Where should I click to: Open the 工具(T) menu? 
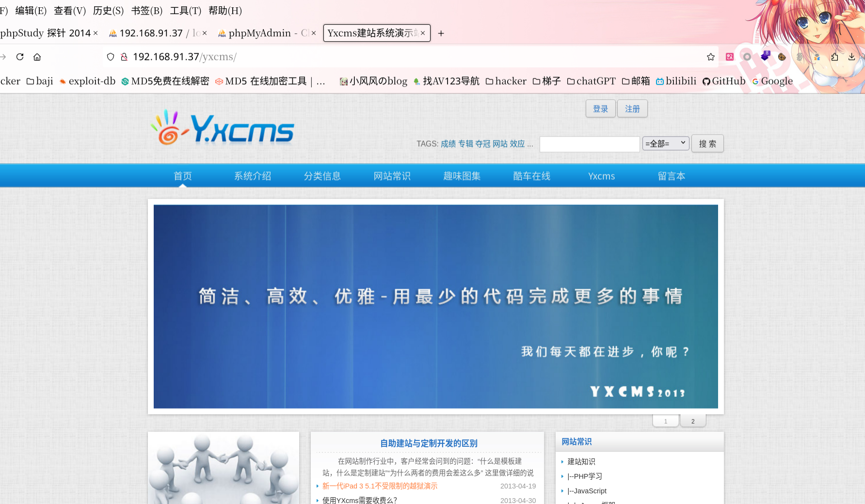(185, 11)
